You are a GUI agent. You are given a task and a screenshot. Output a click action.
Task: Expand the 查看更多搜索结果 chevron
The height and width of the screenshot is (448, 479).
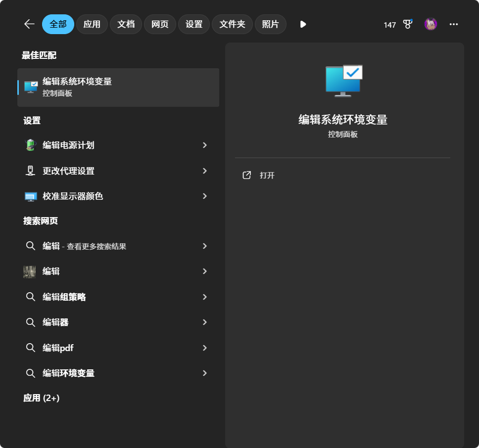205,246
